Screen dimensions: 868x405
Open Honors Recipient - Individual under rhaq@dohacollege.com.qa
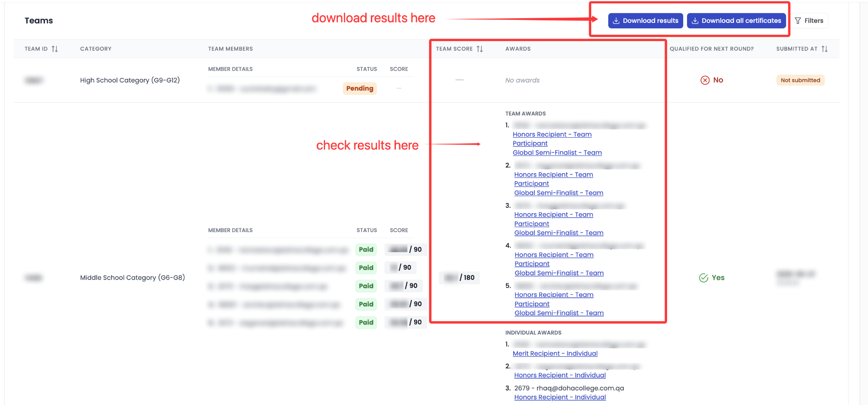click(560, 397)
